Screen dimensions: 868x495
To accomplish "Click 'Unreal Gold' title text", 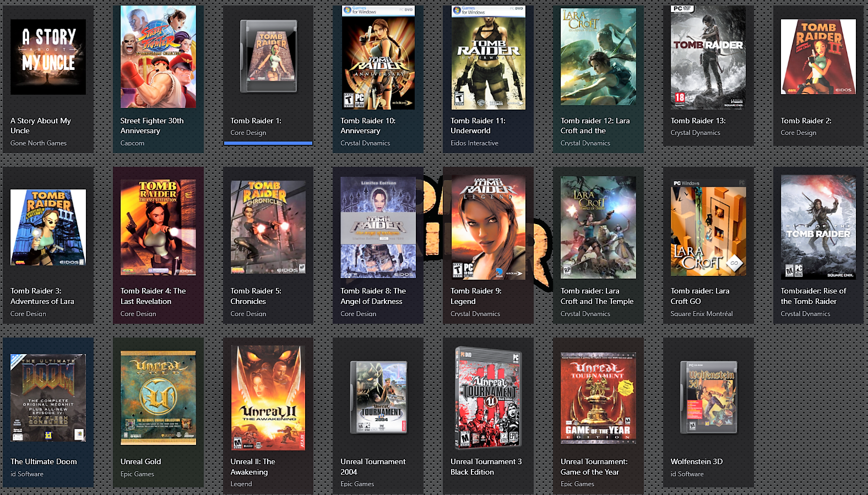I will point(141,461).
